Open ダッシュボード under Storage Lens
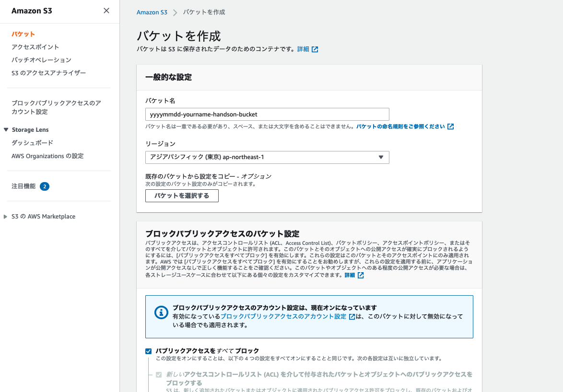This screenshot has width=563, height=392. [32, 143]
